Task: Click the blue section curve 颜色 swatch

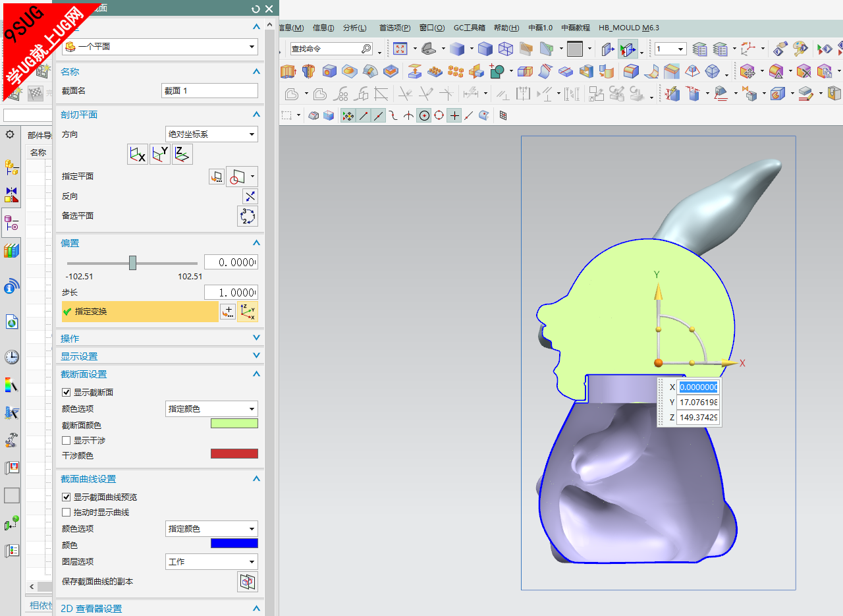Action: (234, 544)
